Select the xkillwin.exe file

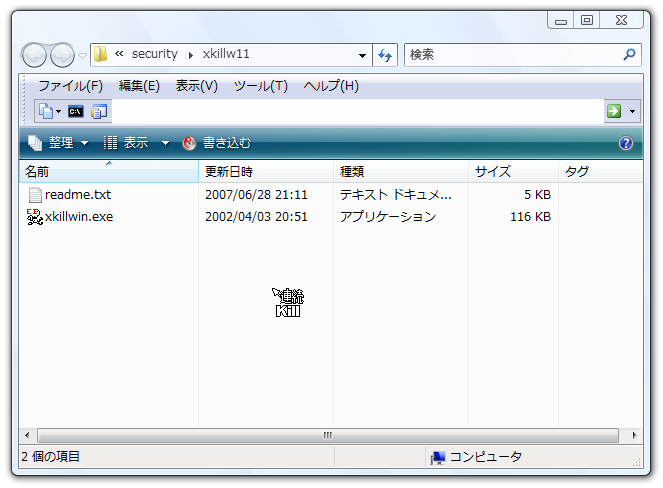[x=79, y=217]
